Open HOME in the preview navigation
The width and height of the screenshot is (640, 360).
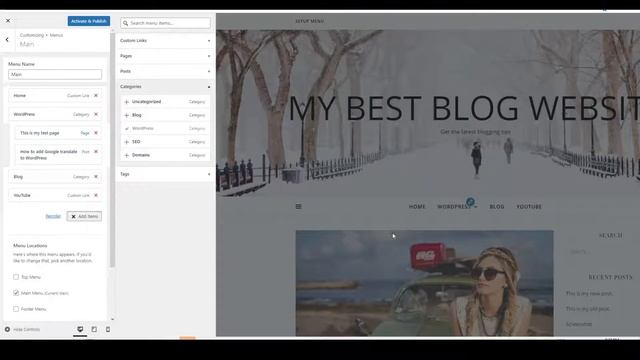click(417, 207)
